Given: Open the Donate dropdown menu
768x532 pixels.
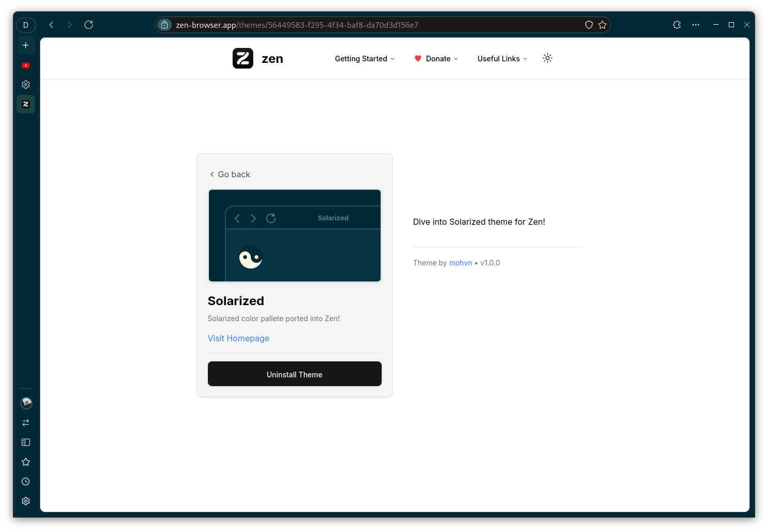Looking at the screenshot, I should tap(436, 58).
